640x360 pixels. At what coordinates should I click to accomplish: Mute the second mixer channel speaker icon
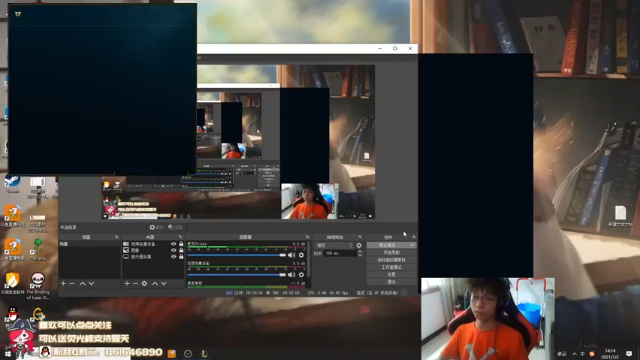(291, 275)
